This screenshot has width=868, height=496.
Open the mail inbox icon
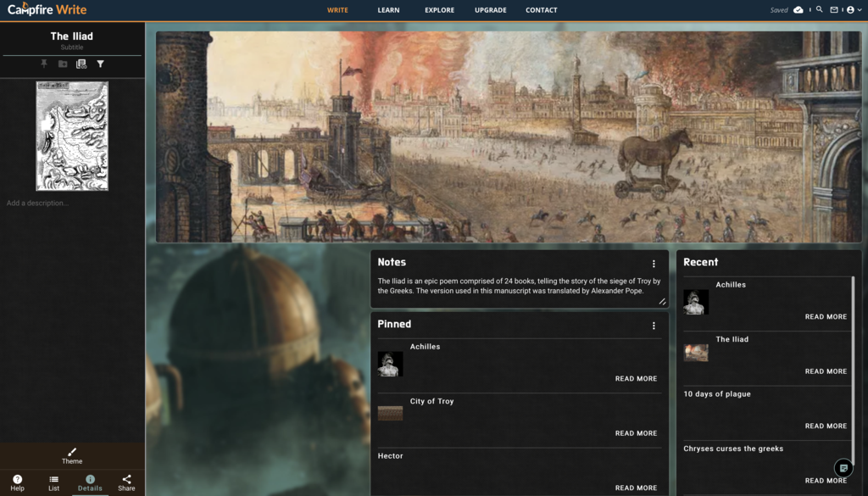(x=834, y=10)
